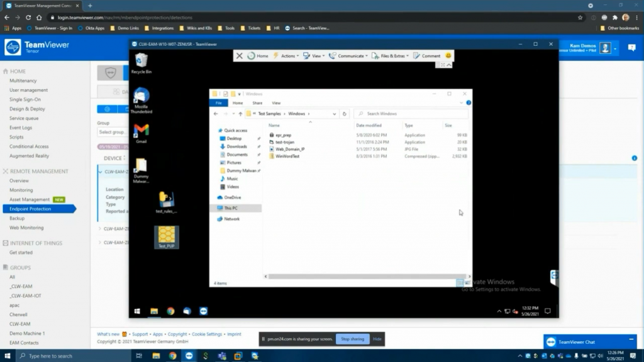Click the blue info icon in console

click(x=635, y=158)
